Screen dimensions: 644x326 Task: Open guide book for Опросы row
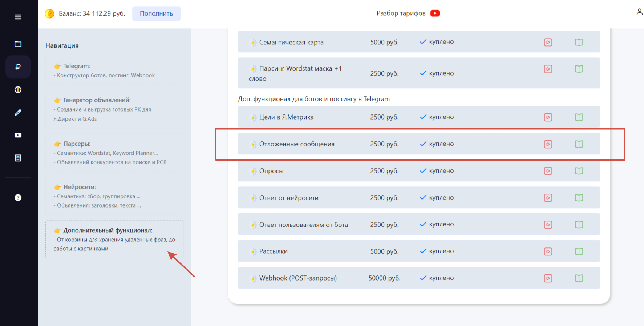pyautogui.click(x=579, y=171)
